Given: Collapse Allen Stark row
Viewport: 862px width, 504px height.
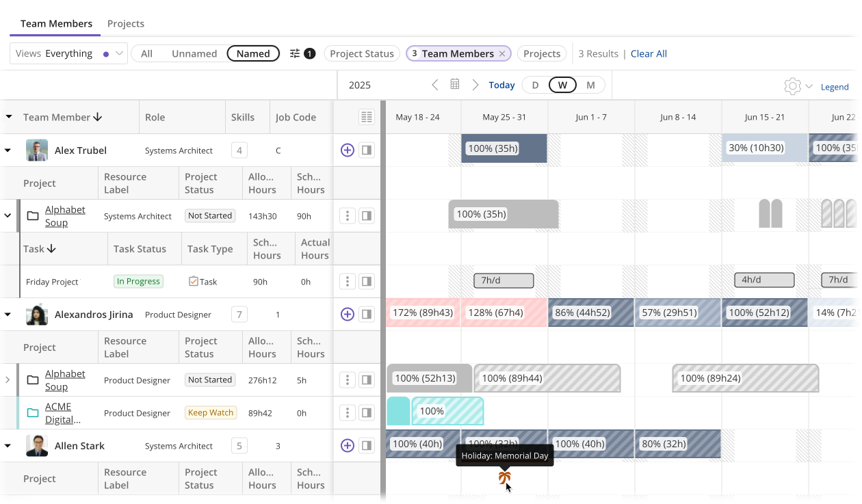Looking at the screenshot, I should pos(8,446).
